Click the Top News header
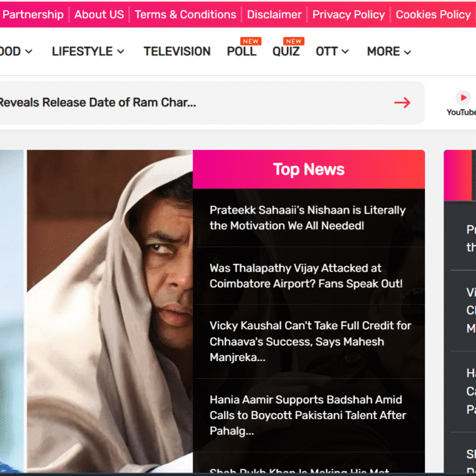476x476 pixels. point(309,169)
